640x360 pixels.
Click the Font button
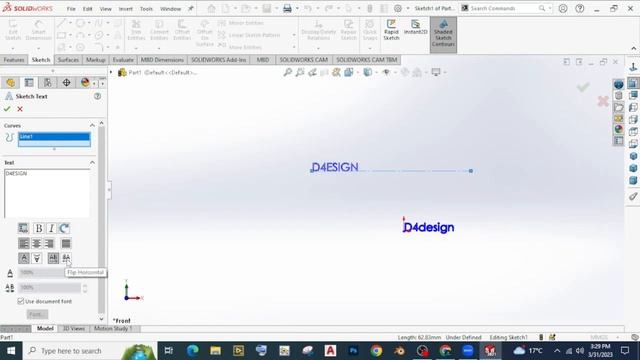point(37,314)
